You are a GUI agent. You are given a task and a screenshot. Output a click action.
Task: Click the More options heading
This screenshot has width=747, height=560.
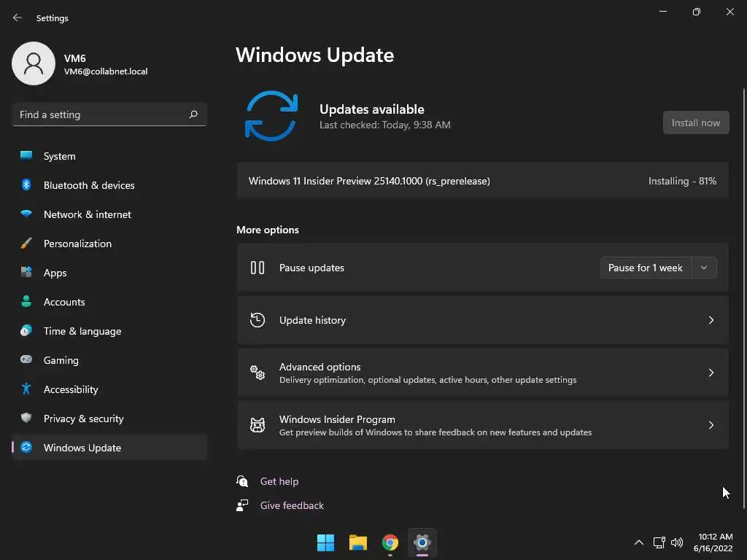coord(268,230)
